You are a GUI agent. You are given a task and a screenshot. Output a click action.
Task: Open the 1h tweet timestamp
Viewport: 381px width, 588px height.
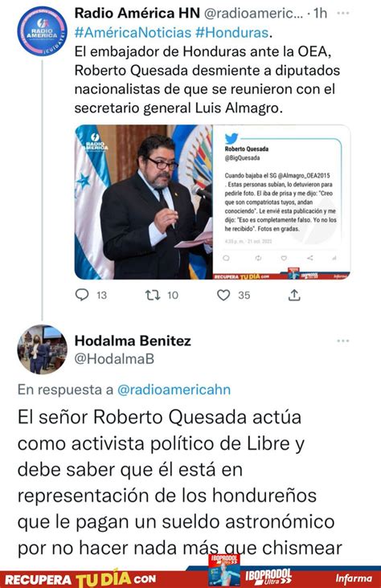click(321, 13)
